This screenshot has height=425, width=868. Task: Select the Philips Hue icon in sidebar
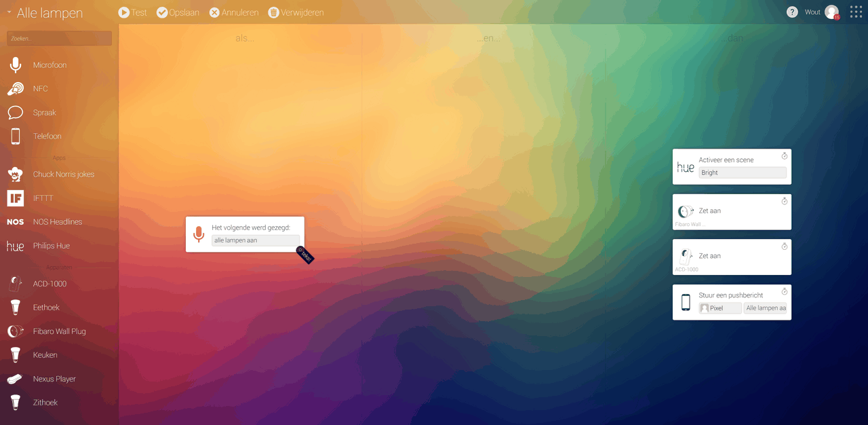[x=16, y=246]
